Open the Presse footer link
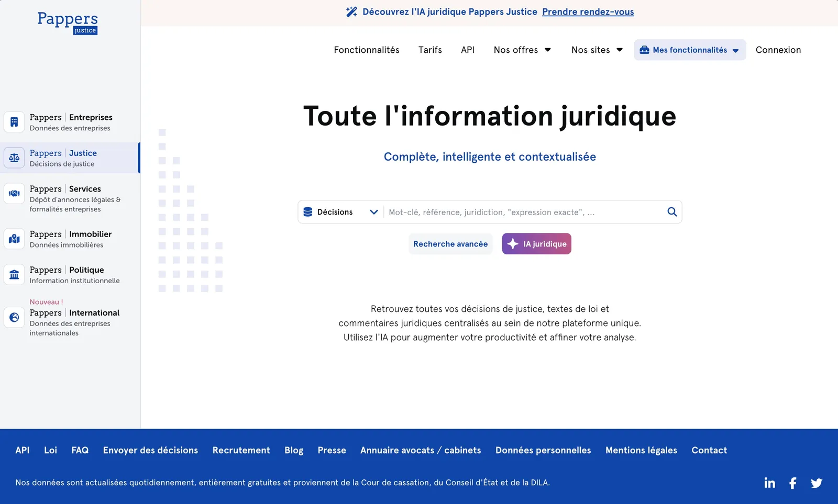The image size is (838, 504). tap(332, 450)
